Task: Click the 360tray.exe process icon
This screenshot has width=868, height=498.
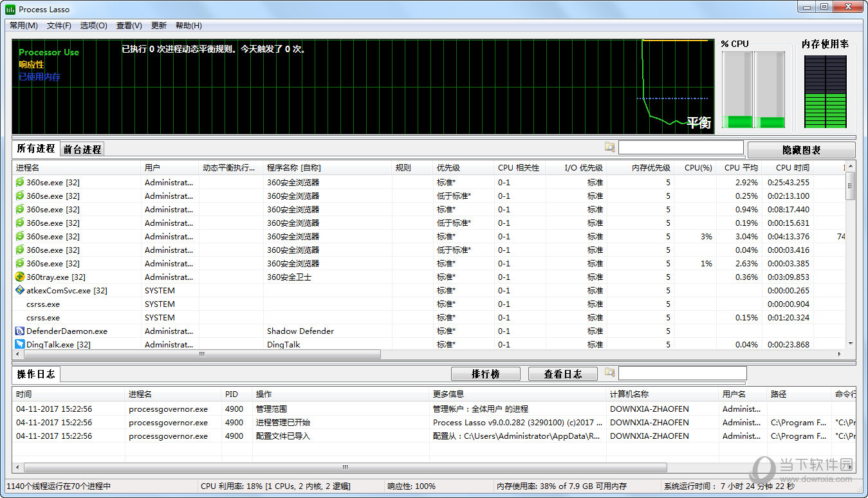Action: tap(20, 277)
